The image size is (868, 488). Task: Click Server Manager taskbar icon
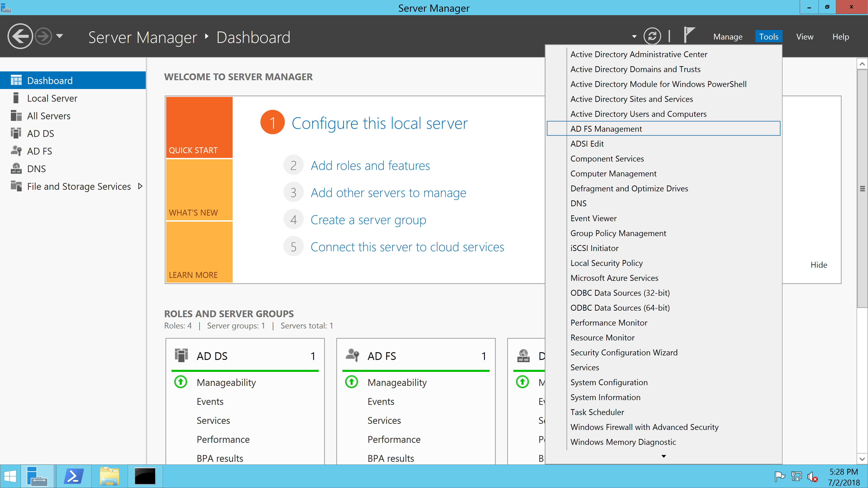pyautogui.click(x=37, y=476)
